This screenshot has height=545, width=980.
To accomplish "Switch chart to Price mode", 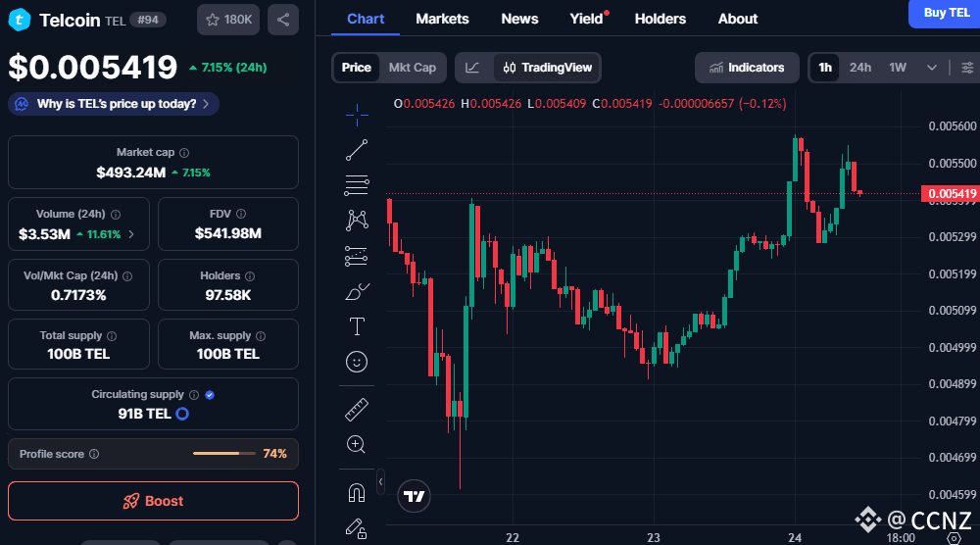I will [357, 68].
